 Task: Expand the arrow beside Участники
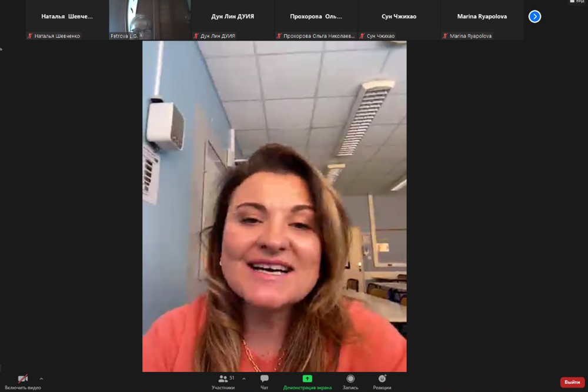click(244, 378)
